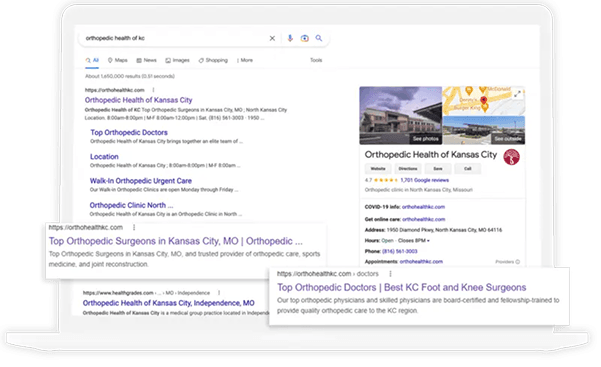Click the Website button in knowledge panel
The width and height of the screenshot is (601, 367).
(378, 169)
